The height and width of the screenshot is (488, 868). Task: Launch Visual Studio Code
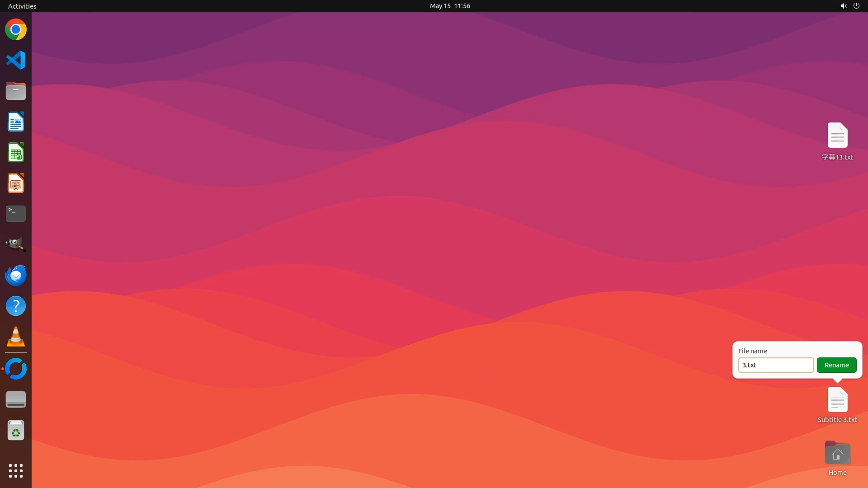[16, 60]
